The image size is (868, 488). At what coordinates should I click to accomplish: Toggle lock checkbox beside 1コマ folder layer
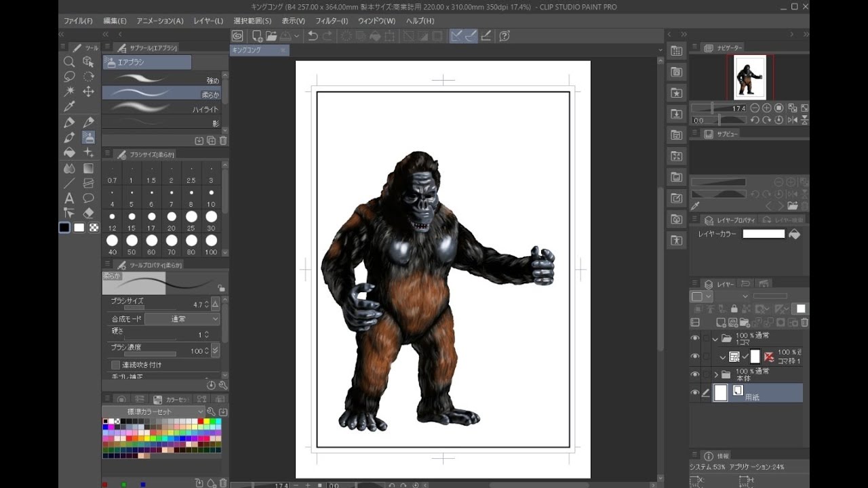[x=706, y=338]
